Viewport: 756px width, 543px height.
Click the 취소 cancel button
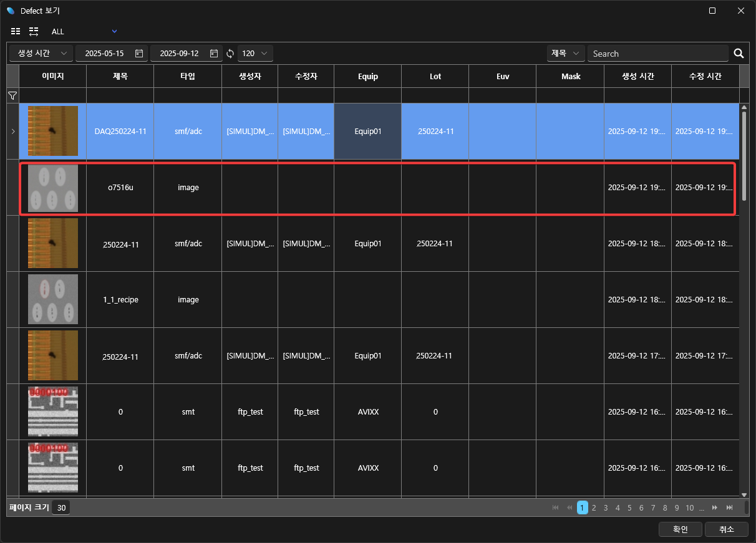click(x=726, y=529)
